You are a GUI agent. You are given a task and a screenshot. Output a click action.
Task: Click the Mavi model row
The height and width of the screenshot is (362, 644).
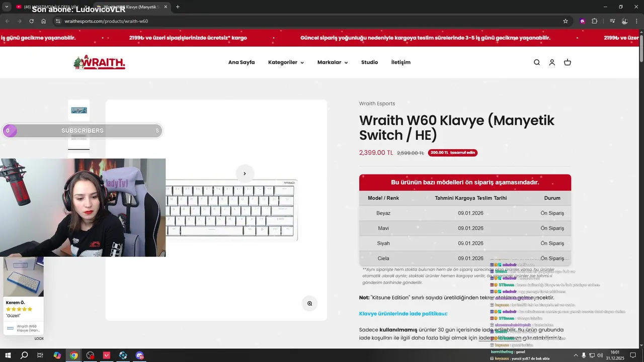[x=465, y=228]
